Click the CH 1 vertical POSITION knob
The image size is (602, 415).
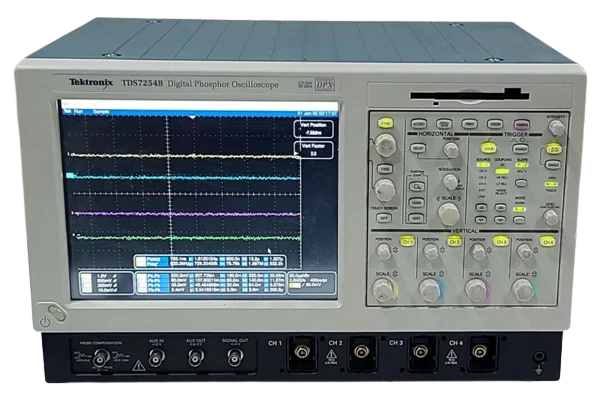[x=383, y=252]
